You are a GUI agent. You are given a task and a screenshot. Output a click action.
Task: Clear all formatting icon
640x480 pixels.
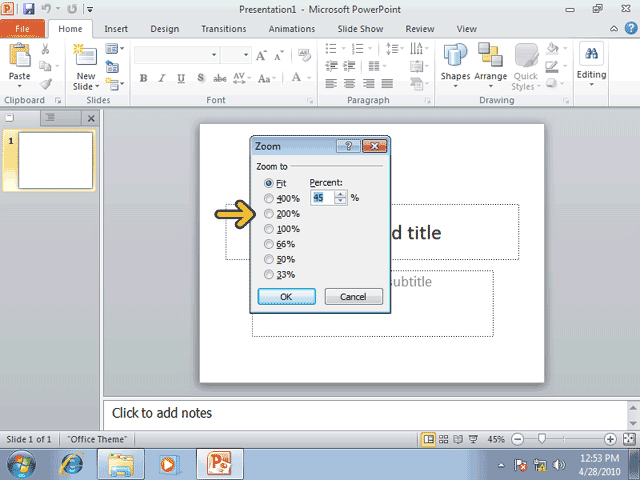point(304,55)
